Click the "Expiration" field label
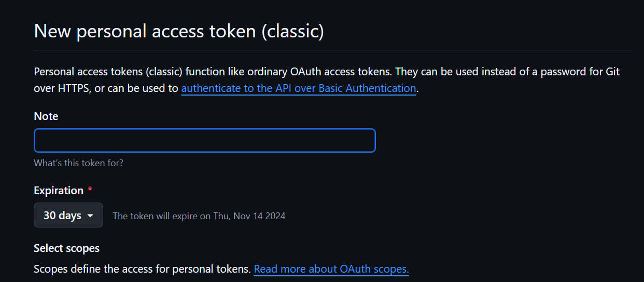644x282 pixels. pyautogui.click(x=59, y=191)
